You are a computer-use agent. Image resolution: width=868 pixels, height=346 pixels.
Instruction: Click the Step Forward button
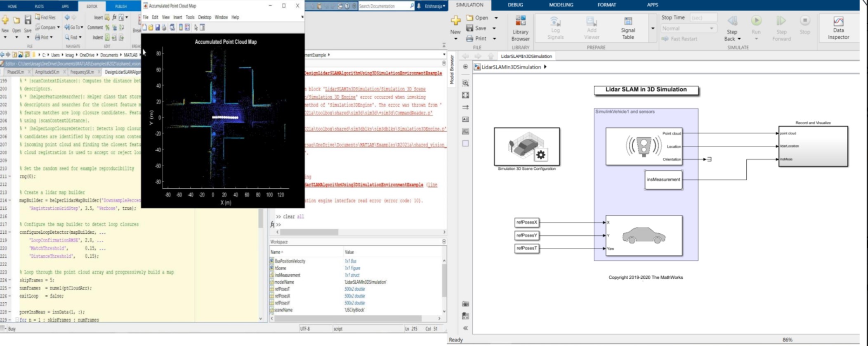pos(781,28)
